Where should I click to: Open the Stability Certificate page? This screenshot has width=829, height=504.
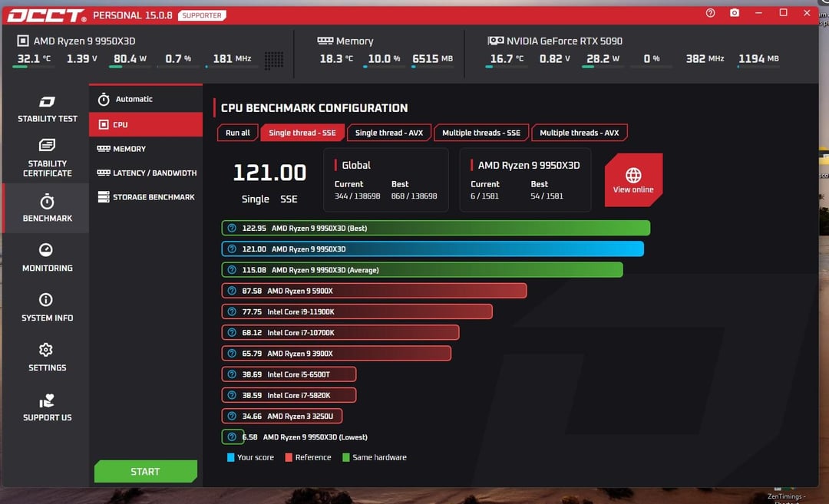pyautogui.click(x=47, y=158)
